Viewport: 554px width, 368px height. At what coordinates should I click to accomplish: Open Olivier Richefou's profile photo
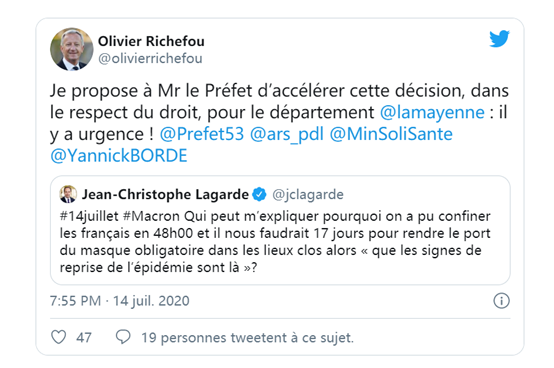72,49
